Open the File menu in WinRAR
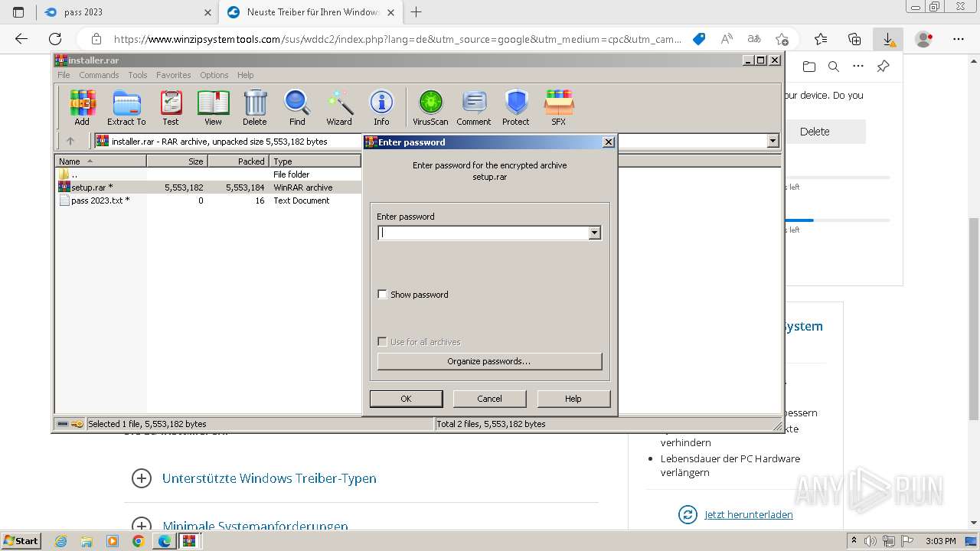This screenshot has height=551, width=980. coord(64,75)
